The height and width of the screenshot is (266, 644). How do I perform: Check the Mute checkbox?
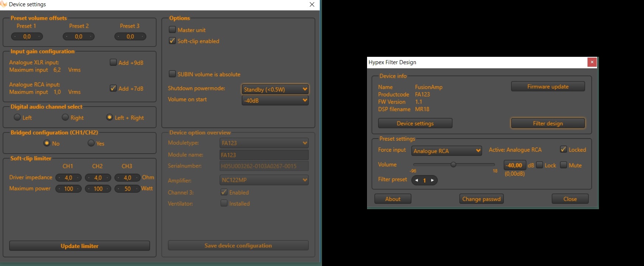(x=563, y=165)
